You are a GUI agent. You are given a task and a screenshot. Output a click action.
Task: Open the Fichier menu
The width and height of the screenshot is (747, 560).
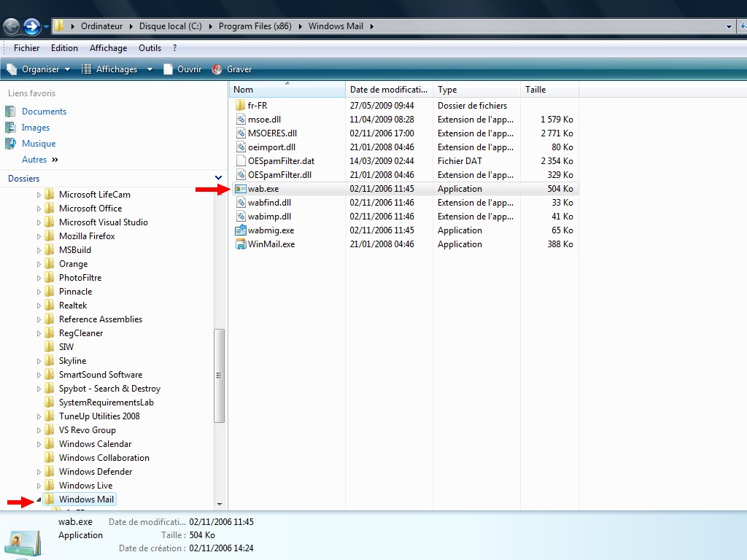[27, 48]
